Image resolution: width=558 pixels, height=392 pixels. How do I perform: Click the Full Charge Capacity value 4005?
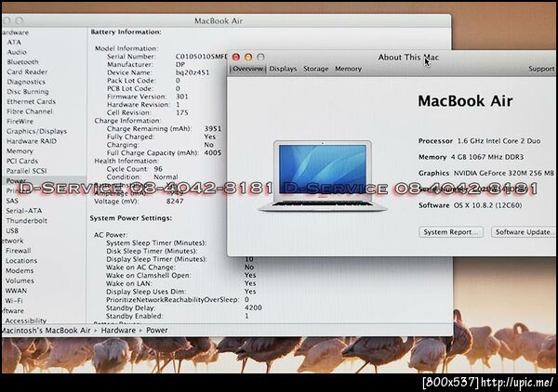[x=213, y=153]
